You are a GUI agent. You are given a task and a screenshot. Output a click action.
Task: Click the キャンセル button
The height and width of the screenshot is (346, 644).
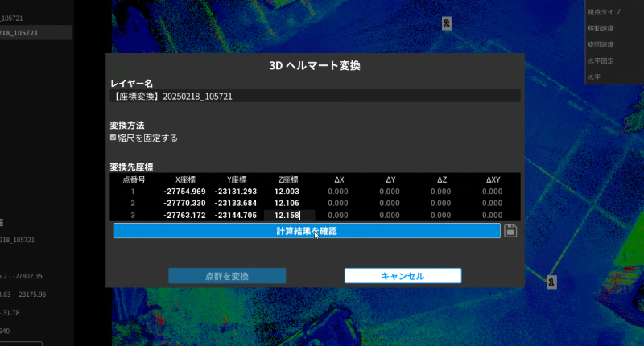(x=402, y=276)
